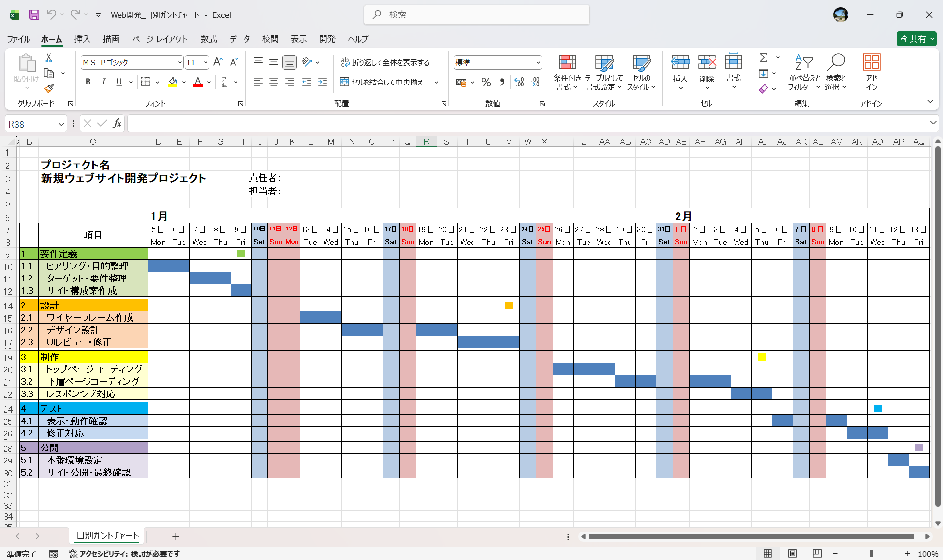
Task: Toggle wrap text (折り返して全体を表示する)
Action: coord(385,62)
